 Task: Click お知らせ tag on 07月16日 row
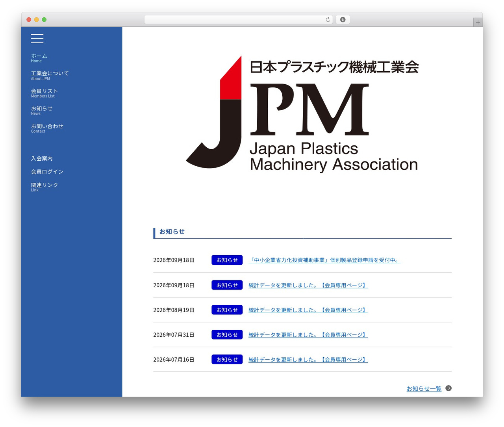coord(227,360)
